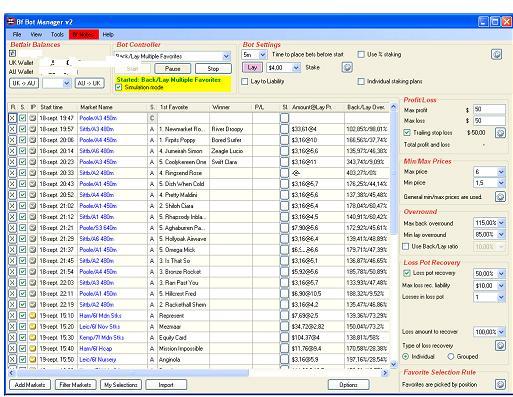The width and height of the screenshot is (513, 397).
Task: Open red highlighted Bf Notes menu
Action: pos(84,34)
